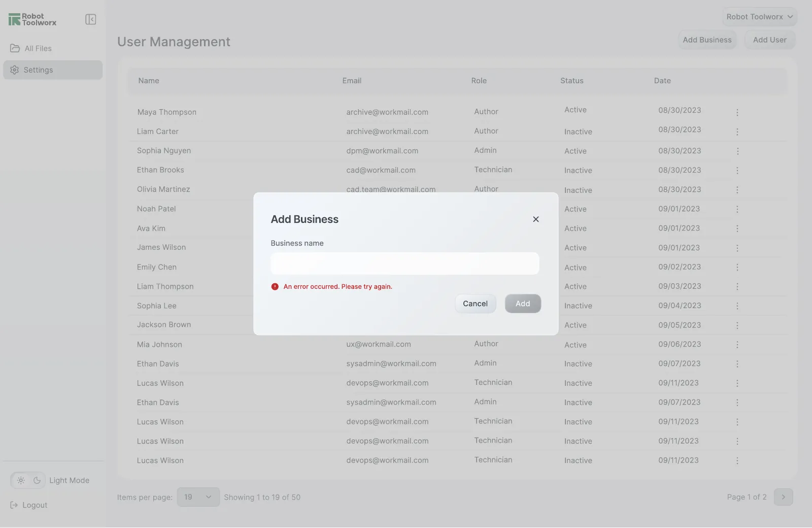
Task: Open row menu for Sophia Lee
Action: (737, 306)
